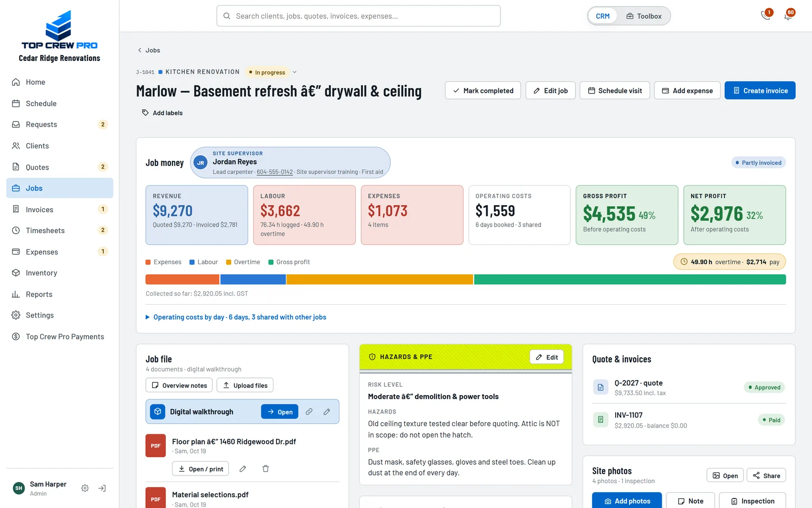Open Timesheets in the sidebar
812x508 pixels.
pyautogui.click(x=59, y=231)
